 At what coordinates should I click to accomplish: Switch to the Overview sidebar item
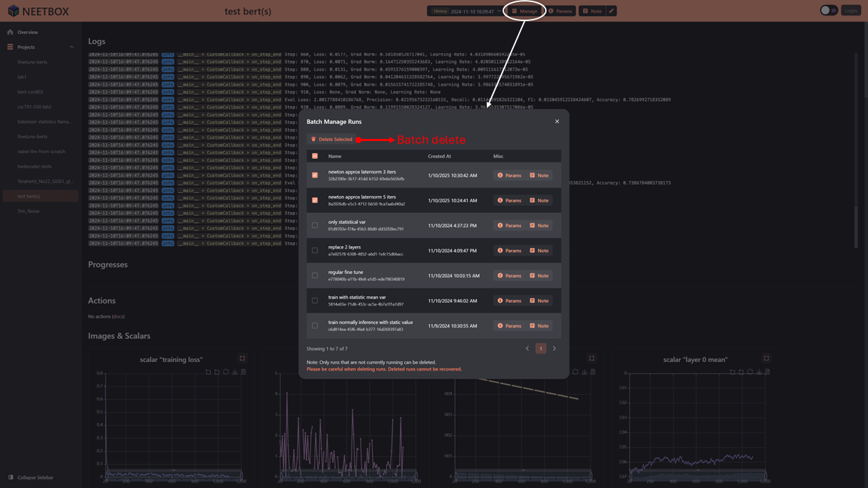pyautogui.click(x=28, y=31)
